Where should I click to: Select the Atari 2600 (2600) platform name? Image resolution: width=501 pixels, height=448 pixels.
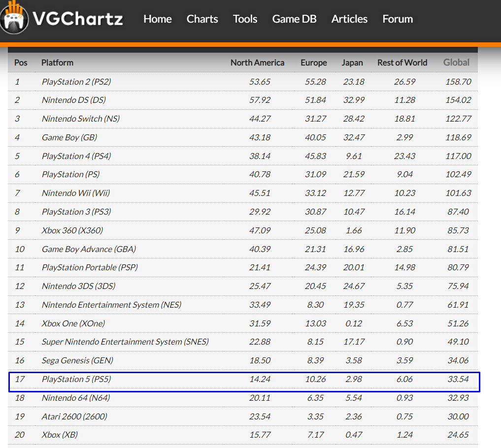[x=74, y=416]
